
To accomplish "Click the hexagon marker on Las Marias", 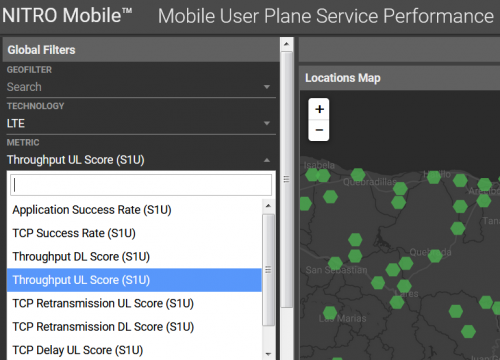I will click(x=330, y=313).
